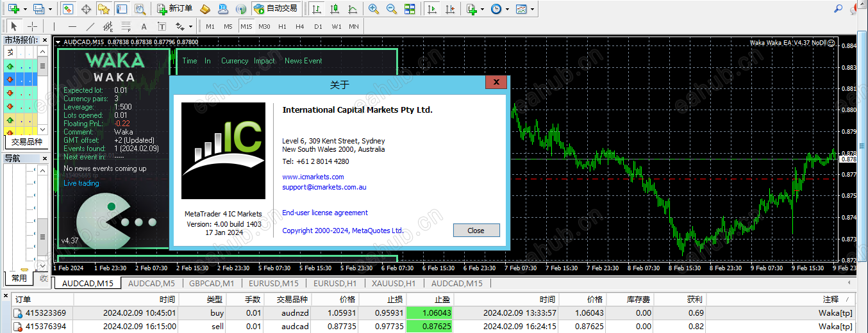Toggle the Data Window crosshair icon
Screen dimensions: 868x333
point(86,9)
